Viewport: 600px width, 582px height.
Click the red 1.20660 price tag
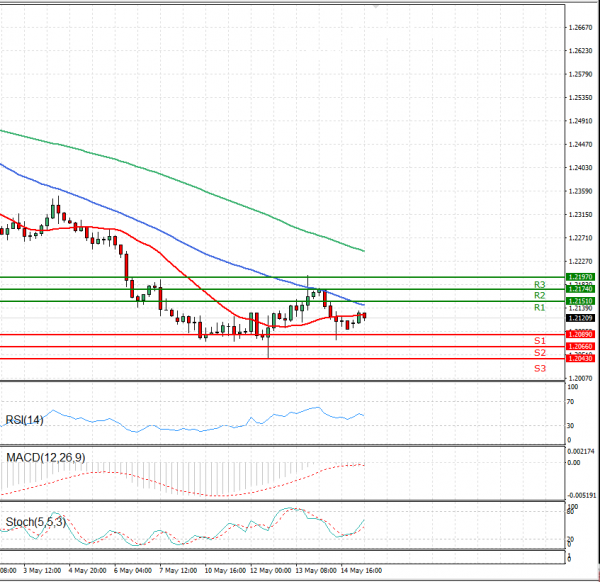tap(580, 347)
